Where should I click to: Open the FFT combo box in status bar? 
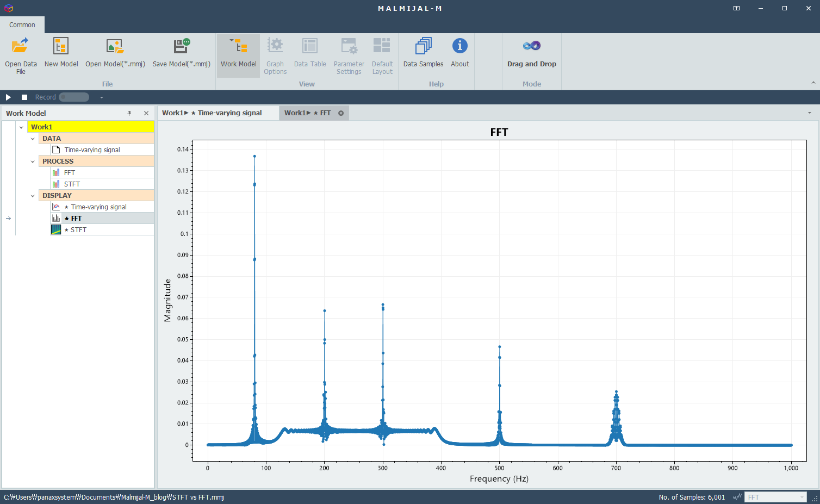click(775, 497)
